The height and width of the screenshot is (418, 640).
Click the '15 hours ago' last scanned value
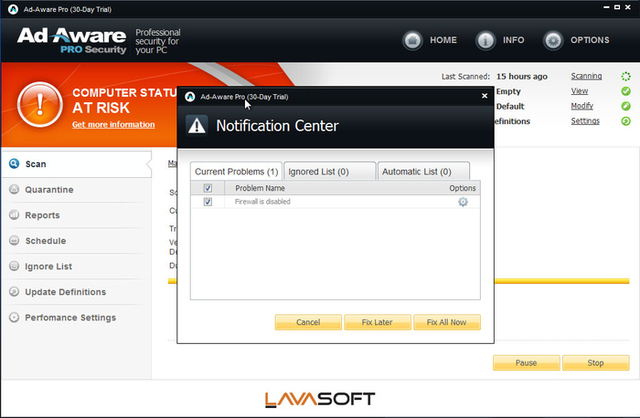522,76
